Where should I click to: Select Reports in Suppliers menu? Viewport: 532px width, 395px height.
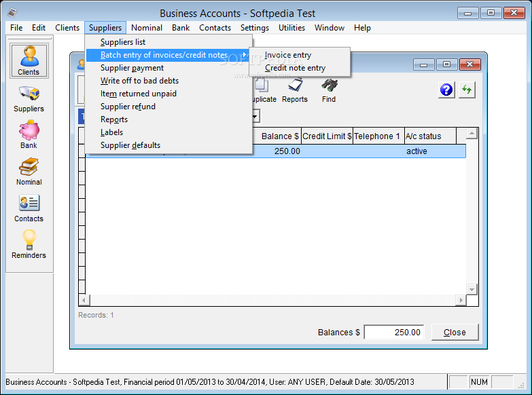[x=169, y=119]
